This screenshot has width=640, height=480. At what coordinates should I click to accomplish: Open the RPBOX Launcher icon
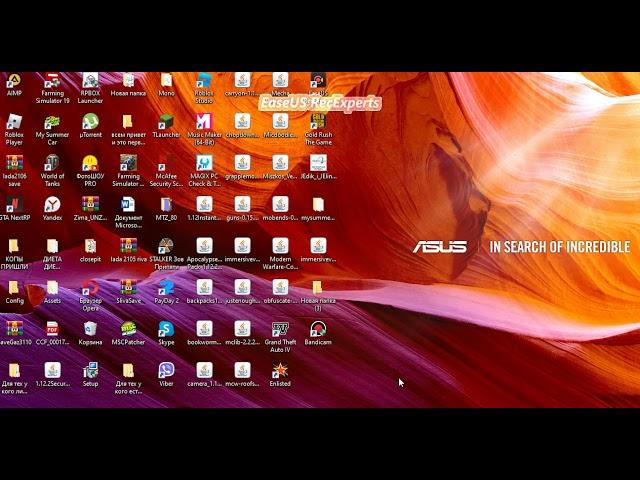pyautogui.click(x=90, y=89)
